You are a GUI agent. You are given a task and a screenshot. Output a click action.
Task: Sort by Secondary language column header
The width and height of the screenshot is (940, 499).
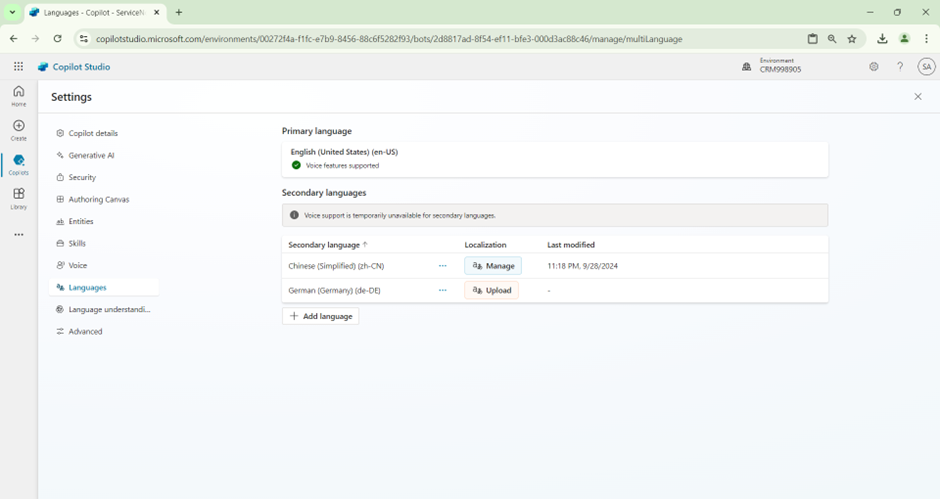(327, 245)
